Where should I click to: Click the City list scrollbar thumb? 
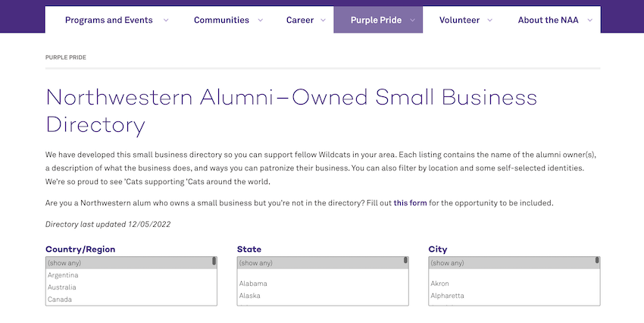(597, 260)
